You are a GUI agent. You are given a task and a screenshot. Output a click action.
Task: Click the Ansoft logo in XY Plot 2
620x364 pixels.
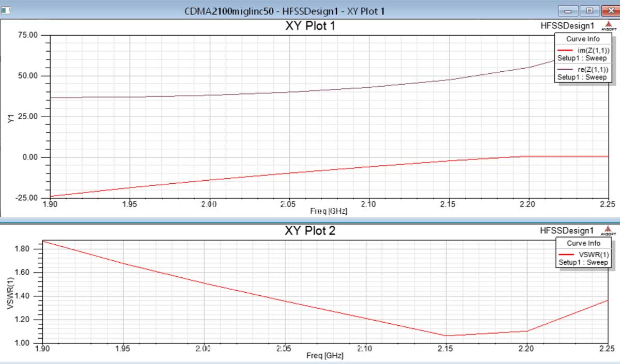click(x=609, y=231)
